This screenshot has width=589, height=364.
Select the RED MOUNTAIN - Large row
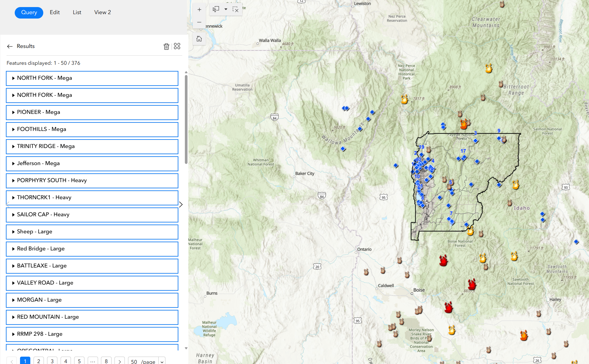pyautogui.click(x=92, y=317)
